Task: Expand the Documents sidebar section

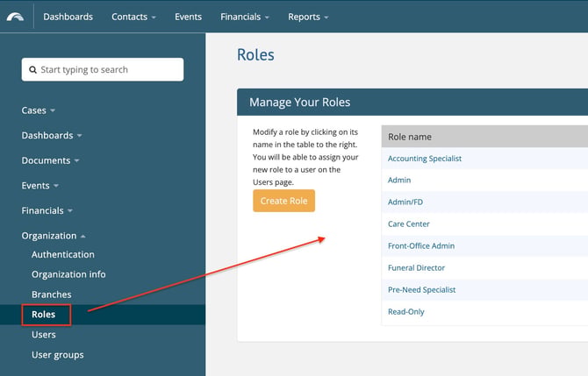Action: (x=50, y=160)
